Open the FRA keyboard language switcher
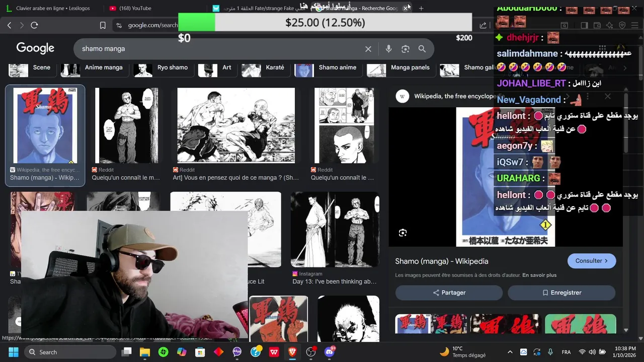This screenshot has height=362, width=644. click(x=566, y=352)
